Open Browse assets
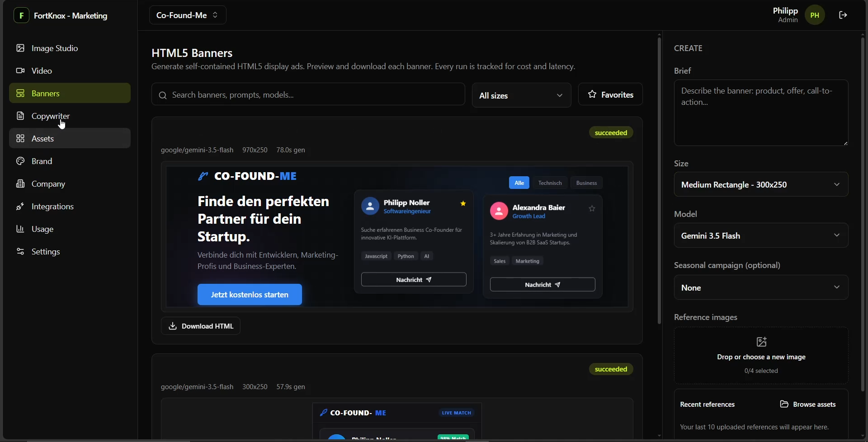Viewport: 868px width, 442px height. pyautogui.click(x=808, y=404)
